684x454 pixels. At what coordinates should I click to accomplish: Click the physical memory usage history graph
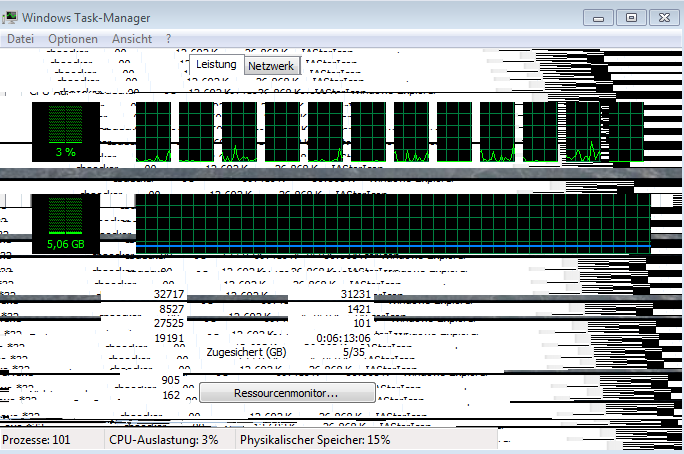pyautogui.click(x=393, y=224)
